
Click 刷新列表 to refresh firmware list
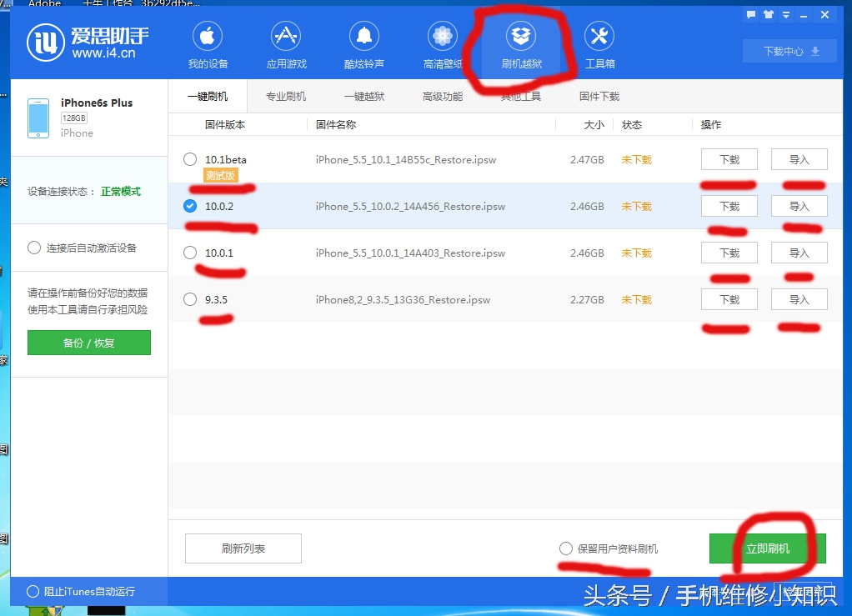pos(243,548)
